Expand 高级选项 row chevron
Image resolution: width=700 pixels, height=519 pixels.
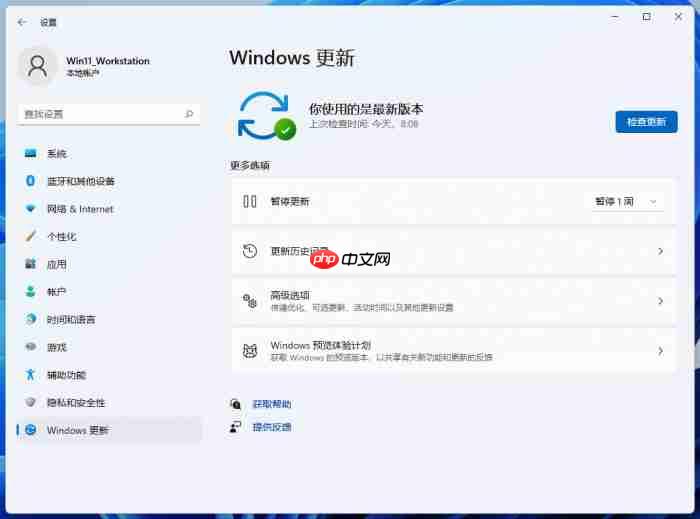coord(660,301)
